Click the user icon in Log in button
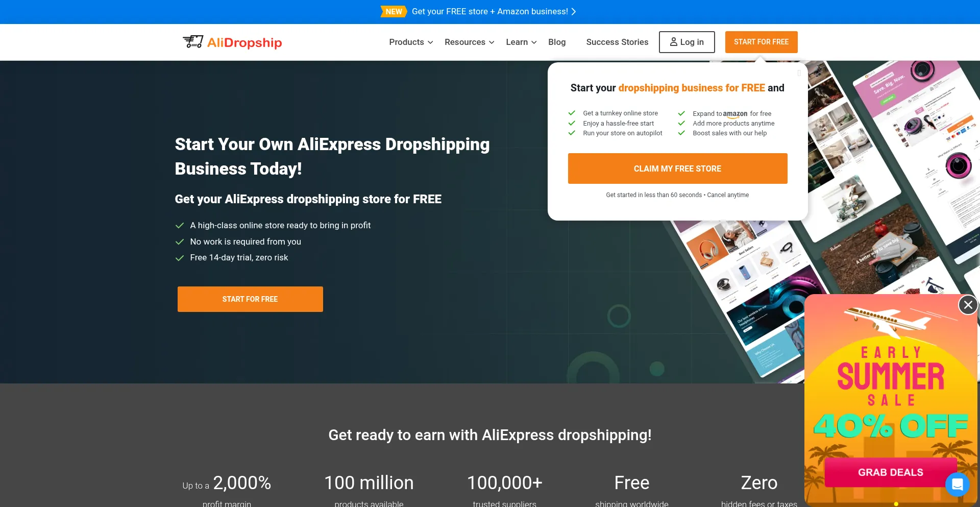Viewport: 980px width, 507px height. click(x=673, y=42)
